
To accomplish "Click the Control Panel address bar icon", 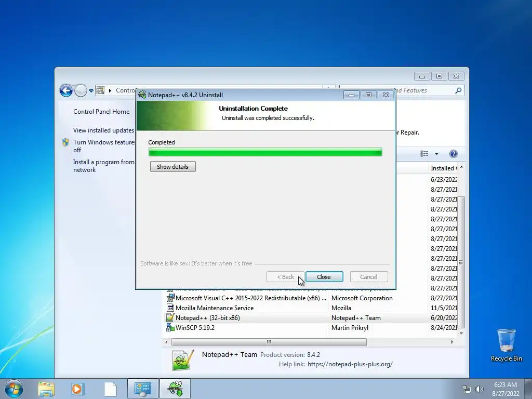I will point(100,90).
